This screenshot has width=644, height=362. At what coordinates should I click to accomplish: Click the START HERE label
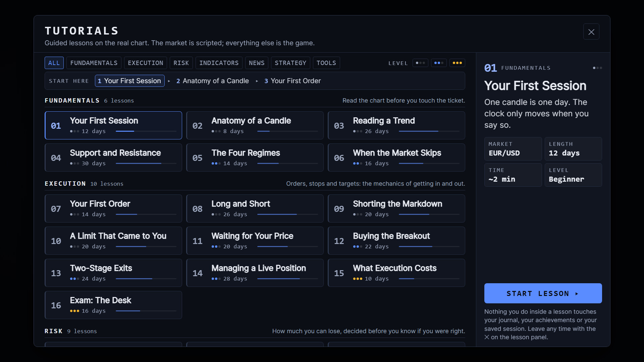69,81
